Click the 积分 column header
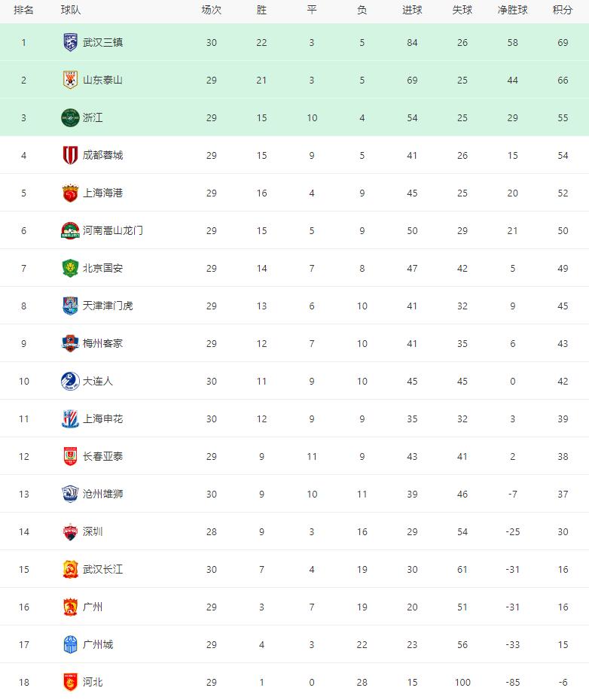This screenshot has width=589, height=700. tap(563, 10)
